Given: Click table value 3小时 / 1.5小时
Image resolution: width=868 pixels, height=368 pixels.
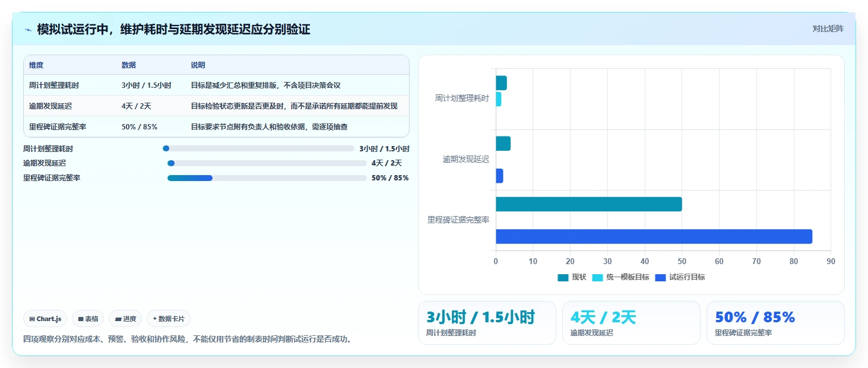Looking at the screenshot, I should coord(147,85).
